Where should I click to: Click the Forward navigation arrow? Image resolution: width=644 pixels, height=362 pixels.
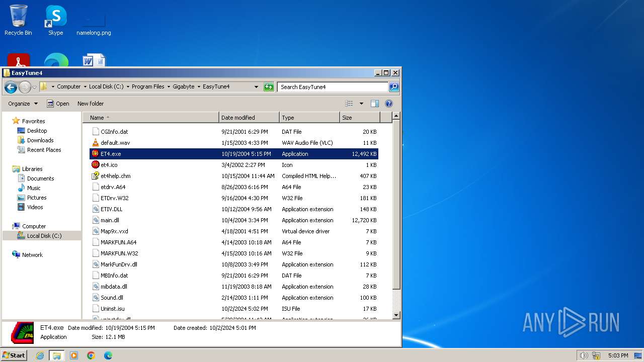25,87
